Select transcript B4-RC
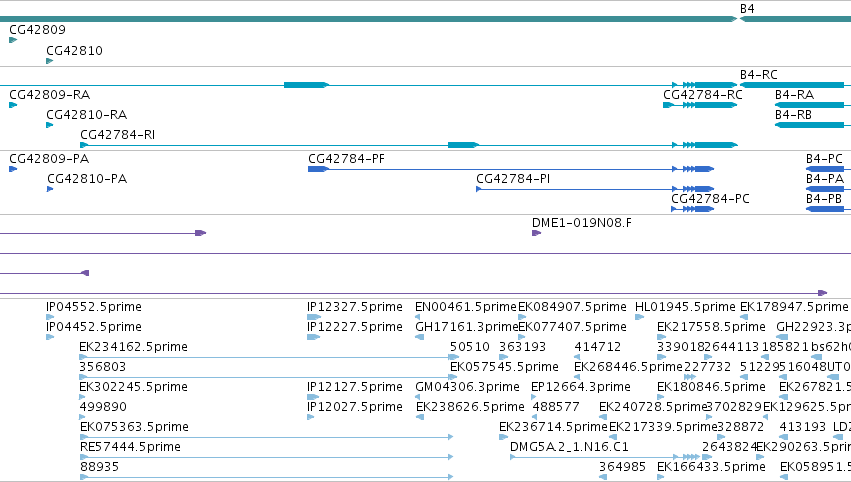The image size is (851, 482). (x=759, y=74)
